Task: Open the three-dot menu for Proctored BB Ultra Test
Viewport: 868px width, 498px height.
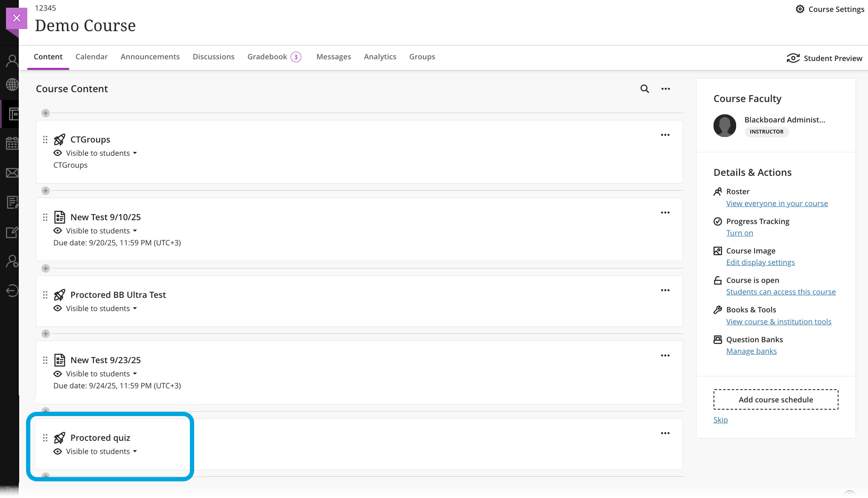Action: click(665, 290)
